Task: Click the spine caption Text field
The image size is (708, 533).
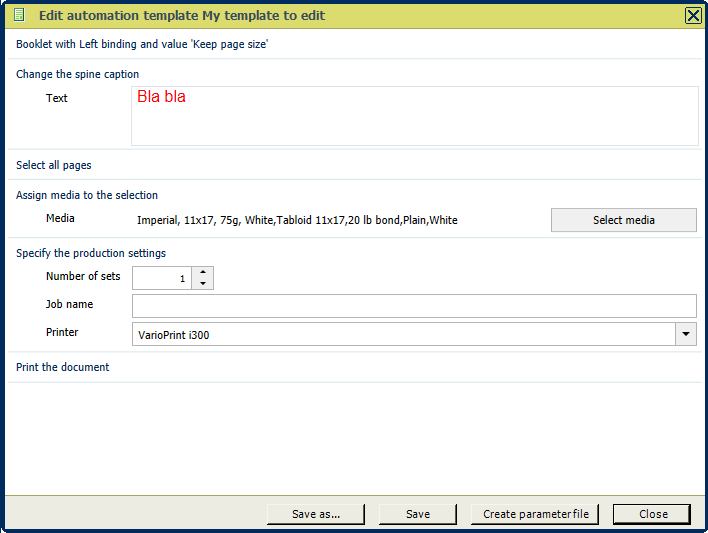Action: pos(415,116)
